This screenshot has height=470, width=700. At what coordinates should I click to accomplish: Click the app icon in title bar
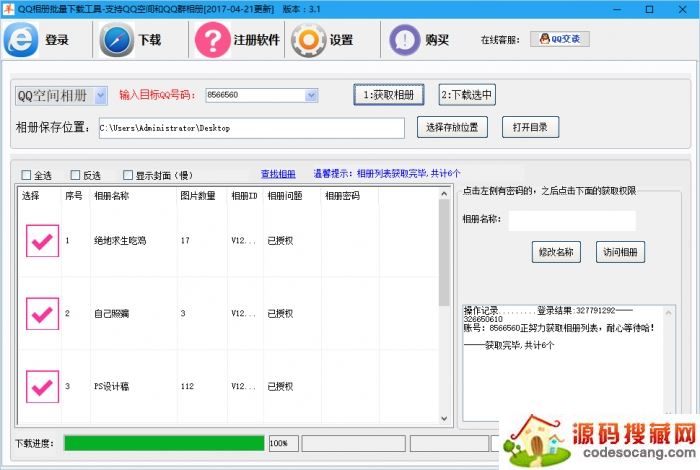click(9, 8)
